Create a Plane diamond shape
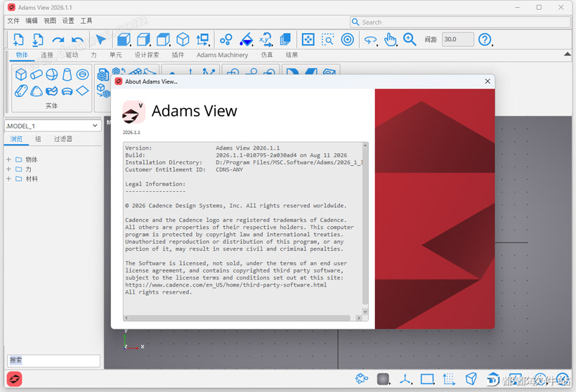The image size is (576, 392). [83, 91]
